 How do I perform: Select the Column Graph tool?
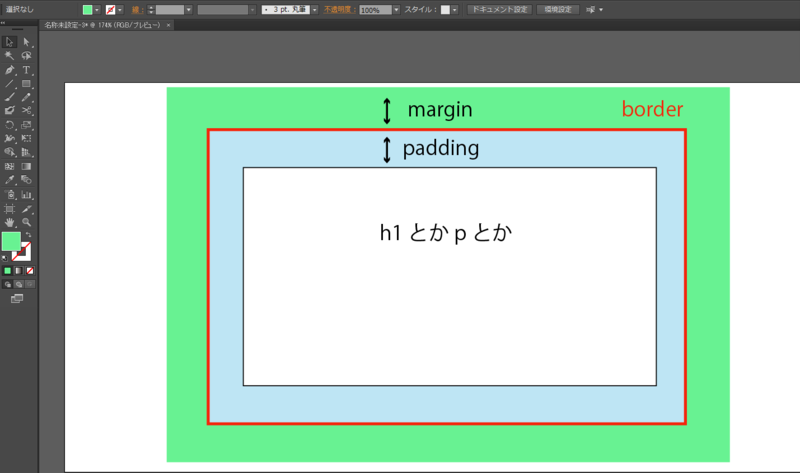(26, 195)
